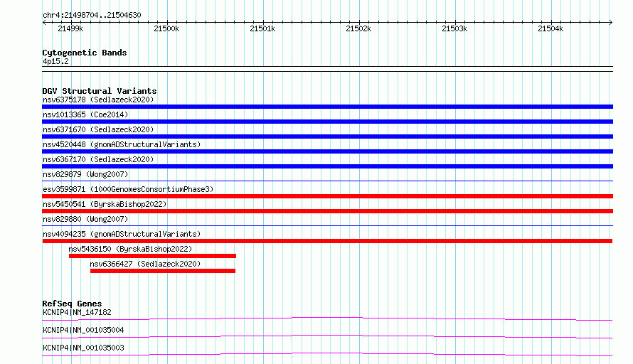Click the magenta line for KCNIP4|NM_001035003
This screenshot has width=633, height=364.
[x=327, y=354]
